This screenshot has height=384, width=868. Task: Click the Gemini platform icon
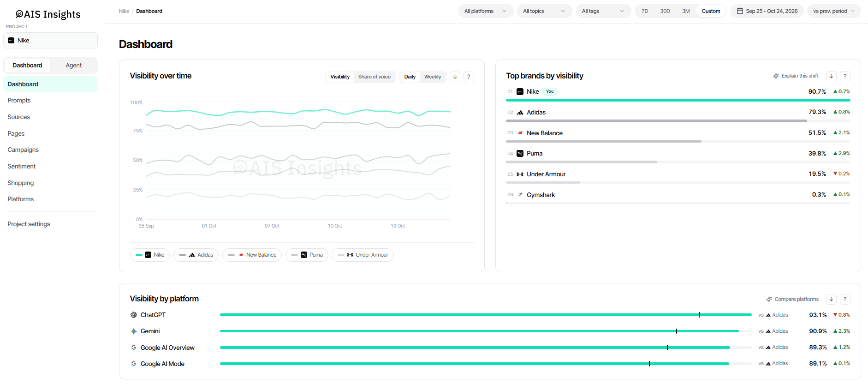134,331
